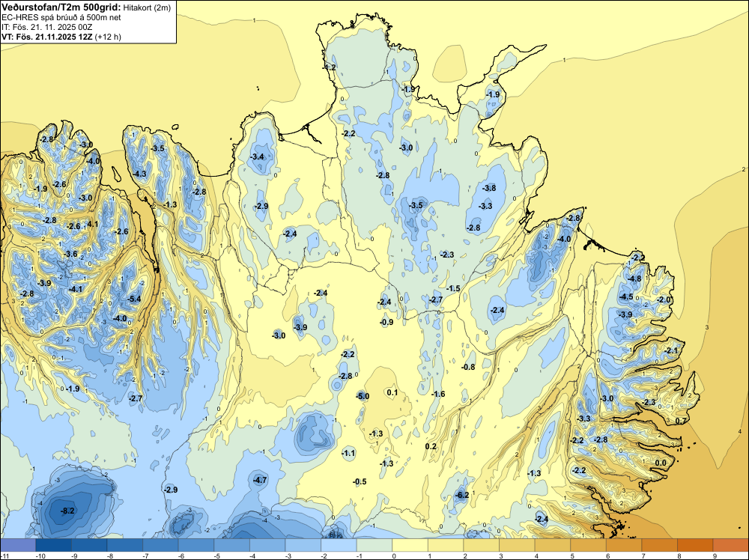Viewport: 749px width, 560px height.
Task: Click the -3.4 temperature label
Action: pyautogui.click(x=257, y=156)
